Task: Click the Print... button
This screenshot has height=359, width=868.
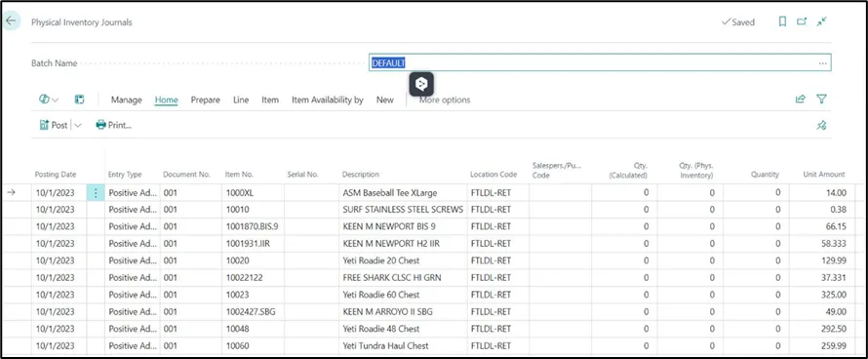Action: (113, 125)
